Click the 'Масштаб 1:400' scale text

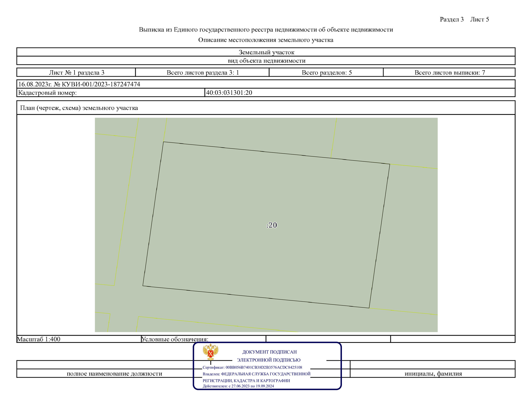(x=39, y=339)
